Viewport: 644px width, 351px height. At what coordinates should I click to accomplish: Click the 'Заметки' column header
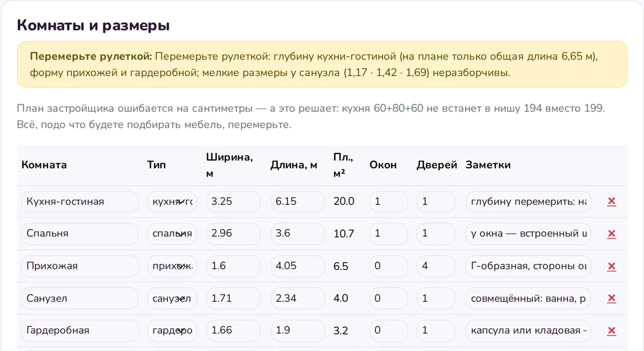tap(488, 165)
